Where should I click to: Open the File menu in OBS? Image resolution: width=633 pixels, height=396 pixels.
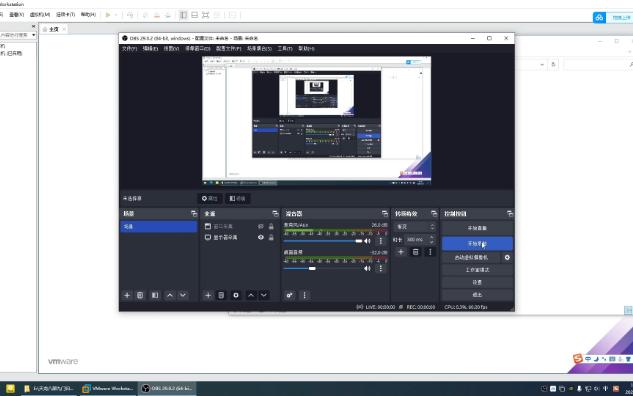(130, 48)
